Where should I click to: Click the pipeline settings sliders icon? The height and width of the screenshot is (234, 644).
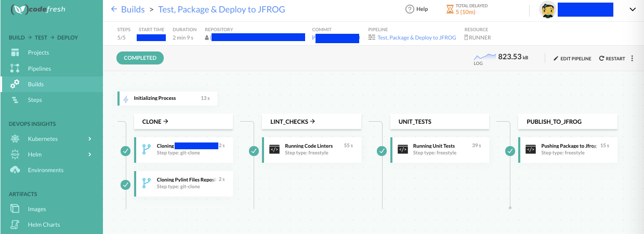[x=372, y=37]
